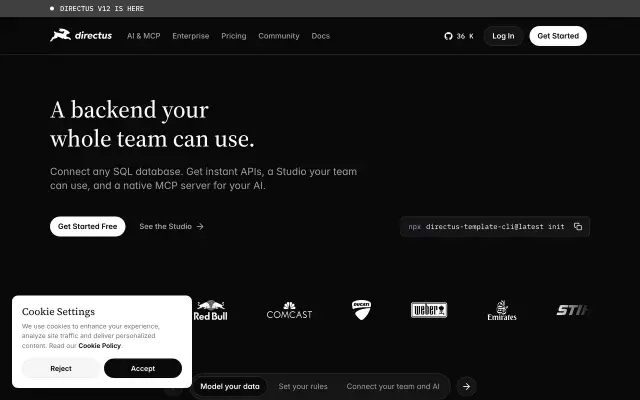Click the Comcast logo

(289, 311)
